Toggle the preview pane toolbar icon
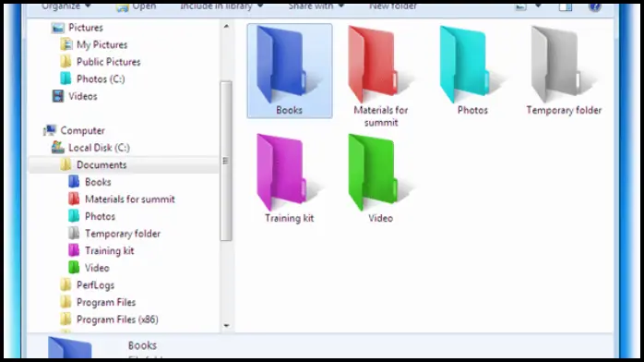The width and height of the screenshot is (644, 362). (566, 6)
